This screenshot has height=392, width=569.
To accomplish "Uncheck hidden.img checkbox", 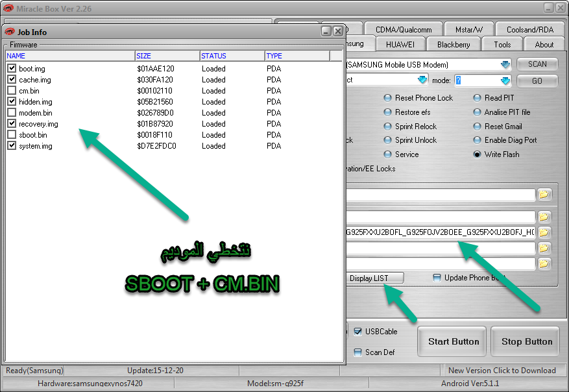I will pos(12,101).
